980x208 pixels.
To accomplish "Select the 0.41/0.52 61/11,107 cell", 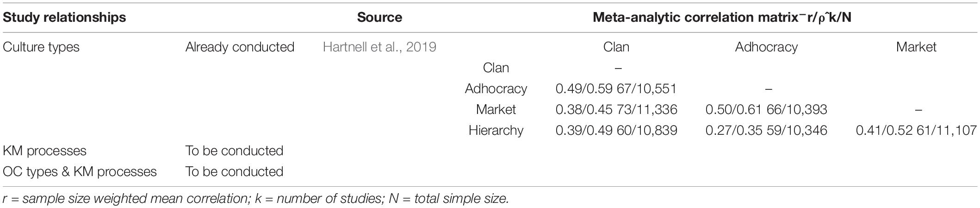I will click(916, 130).
